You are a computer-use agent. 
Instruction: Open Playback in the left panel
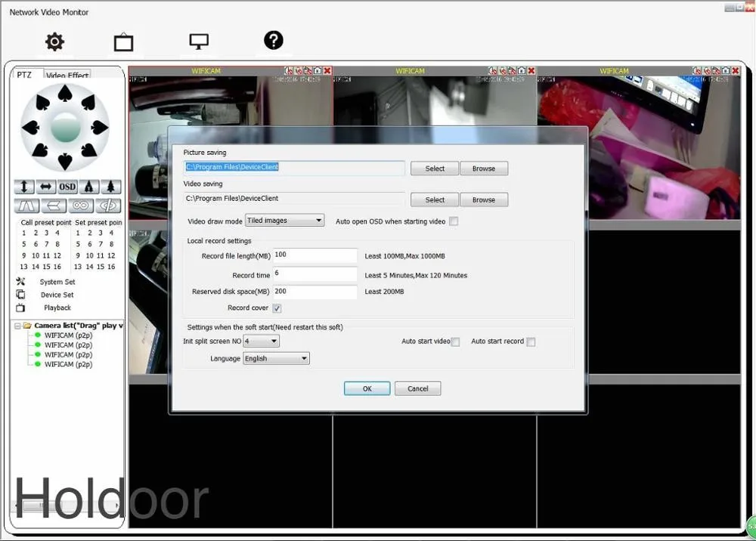click(x=57, y=308)
